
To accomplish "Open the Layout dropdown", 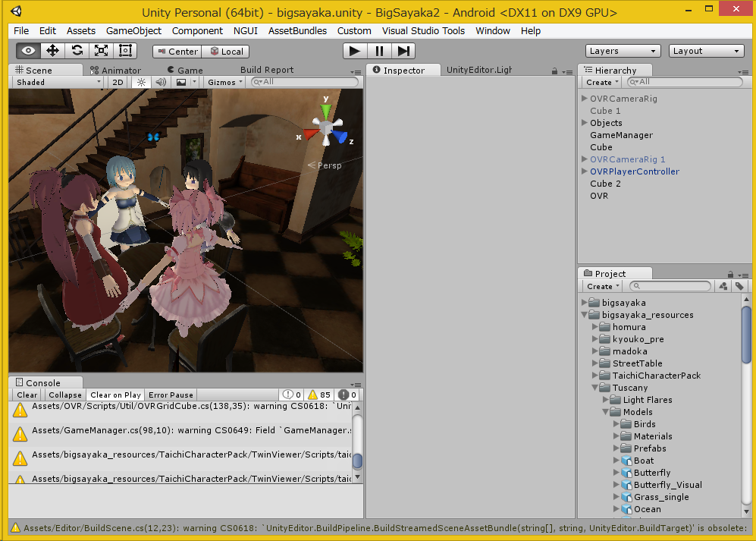I will pyautogui.click(x=706, y=51).
